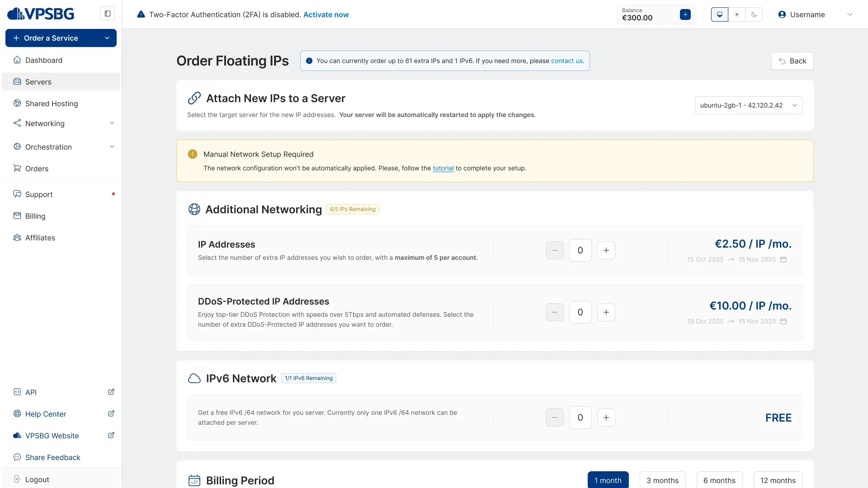Increase DDoS-Protected IP Addresses quantity
The height and width of the screenshot is (488, 868).
pyautogui.click(x=606, y=312)
